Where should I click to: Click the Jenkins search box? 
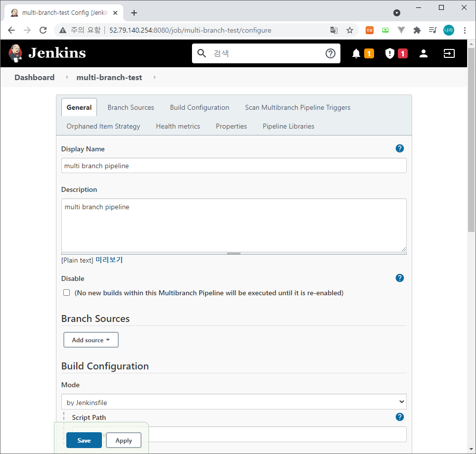pos(266,53)
